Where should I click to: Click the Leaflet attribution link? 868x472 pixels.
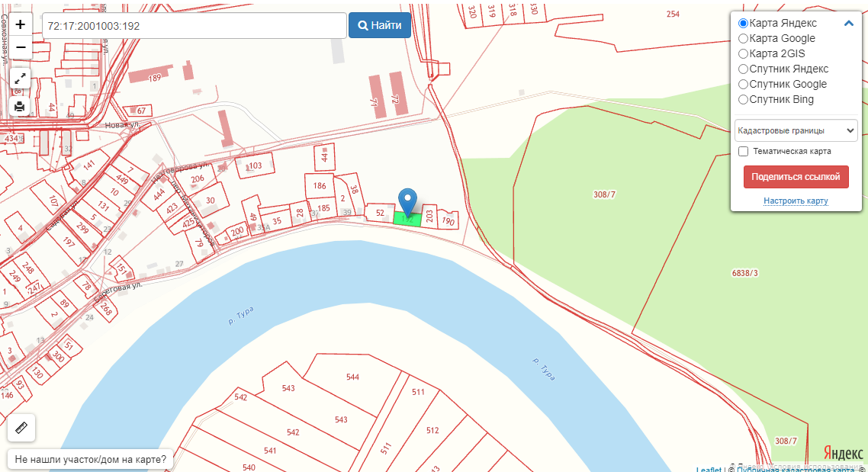coord(709,469)
